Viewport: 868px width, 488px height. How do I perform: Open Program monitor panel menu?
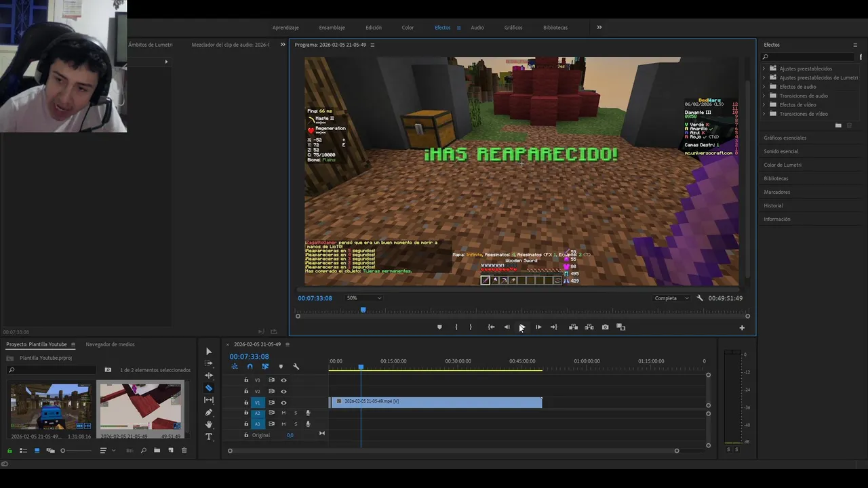click(372, 45)
